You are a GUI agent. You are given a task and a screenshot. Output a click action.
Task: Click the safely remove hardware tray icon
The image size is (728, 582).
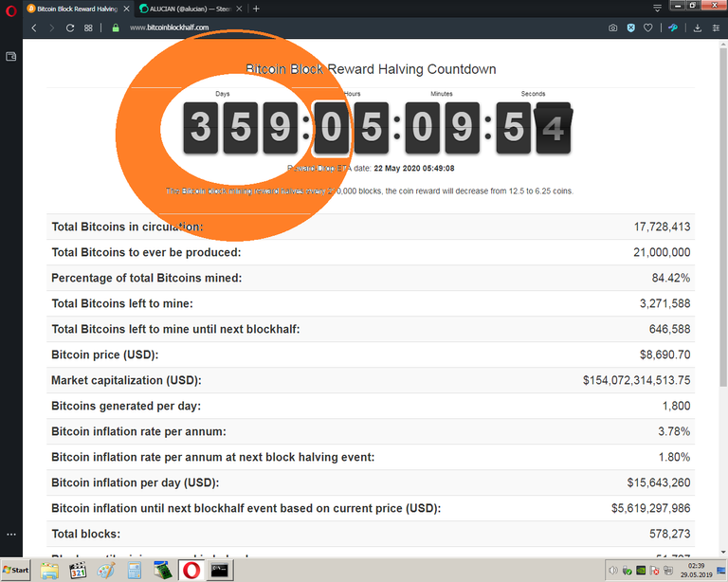(x=627, y=570)
